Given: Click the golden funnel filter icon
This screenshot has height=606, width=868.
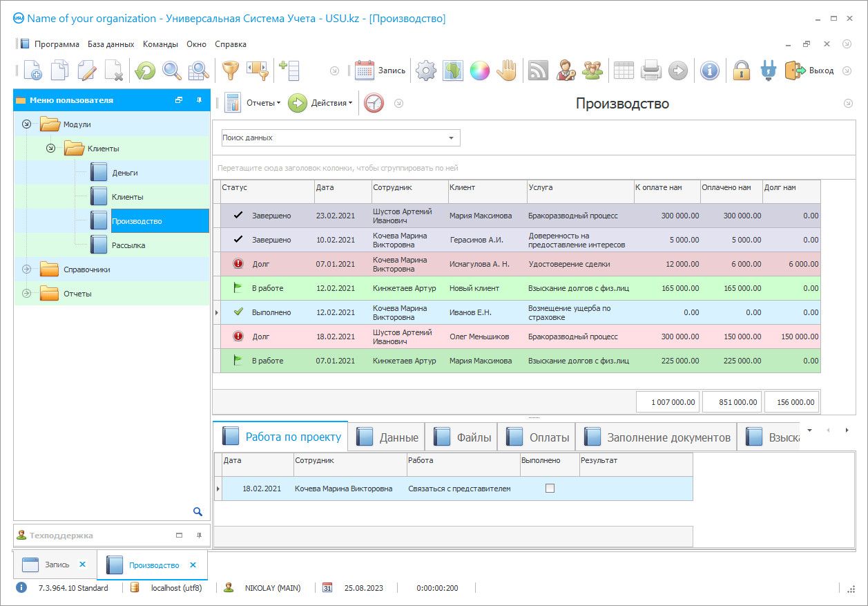Looking at the screenshot, I should coord(230,70).
